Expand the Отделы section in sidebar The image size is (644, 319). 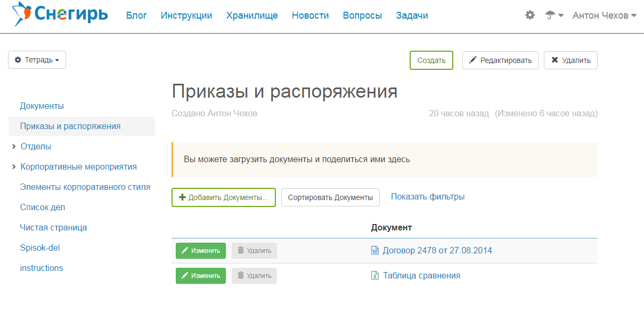point(13,146)
